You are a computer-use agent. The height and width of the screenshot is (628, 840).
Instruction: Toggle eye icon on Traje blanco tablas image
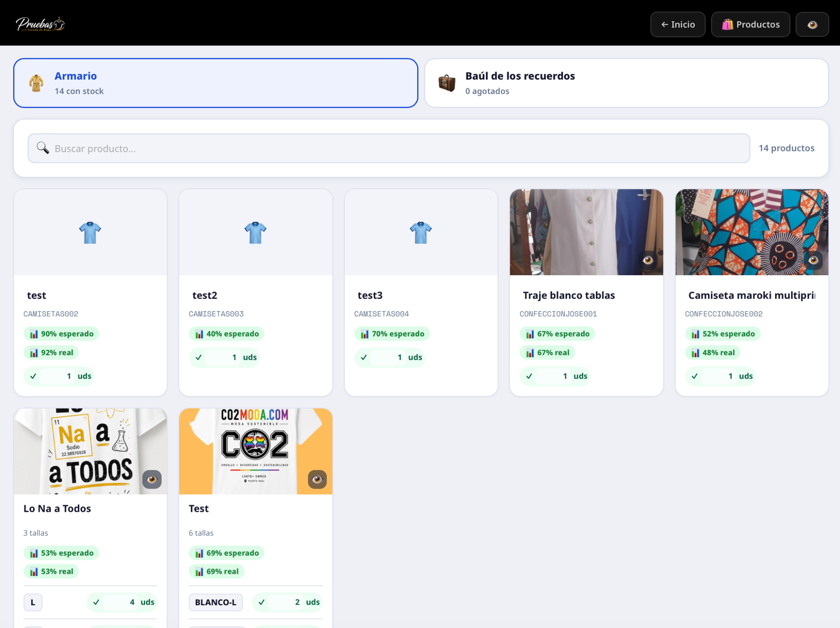click(648, 260)
